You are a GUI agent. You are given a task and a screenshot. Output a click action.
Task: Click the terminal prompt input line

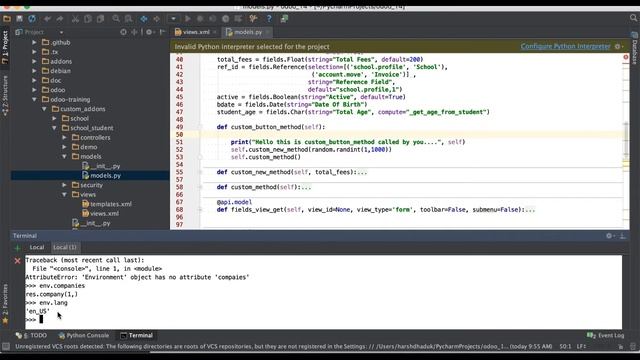[x=323, y=320]
